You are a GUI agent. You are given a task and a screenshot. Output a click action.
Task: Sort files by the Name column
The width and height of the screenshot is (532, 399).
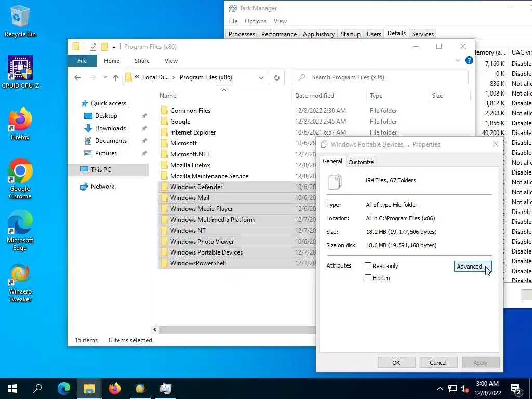[224, 96]
